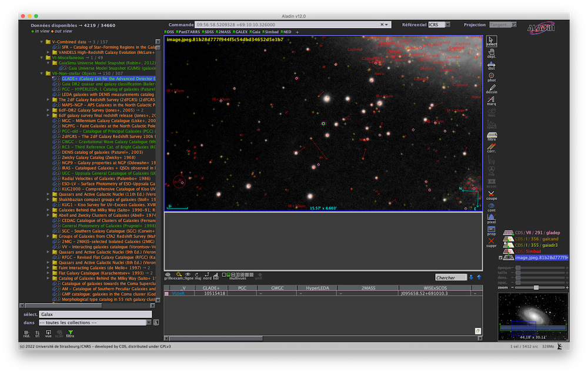Select single-view layout in multivues
This screenshot has width=588, height=374.
coord(224,275)
